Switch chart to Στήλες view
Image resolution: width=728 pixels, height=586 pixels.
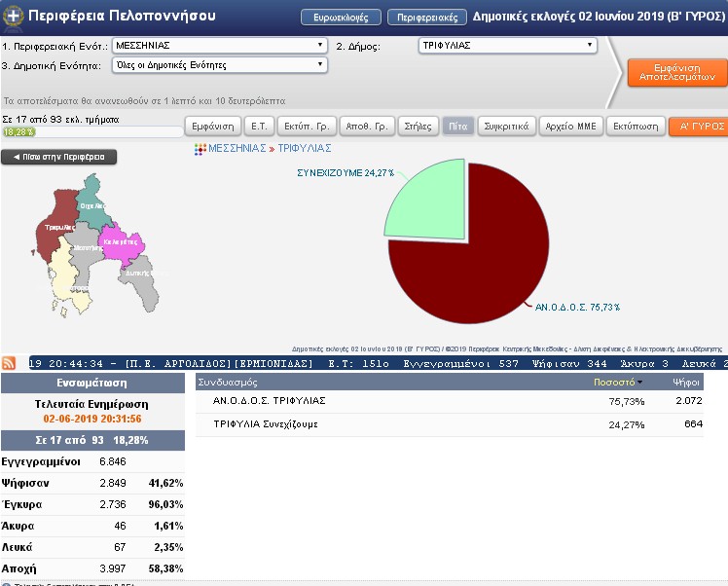(418, 127)
